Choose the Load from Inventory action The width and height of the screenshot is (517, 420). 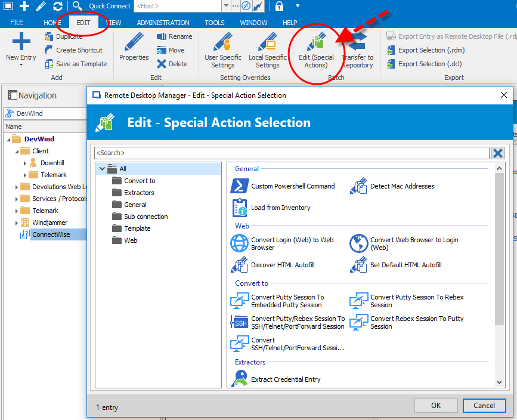click(280, 208)
